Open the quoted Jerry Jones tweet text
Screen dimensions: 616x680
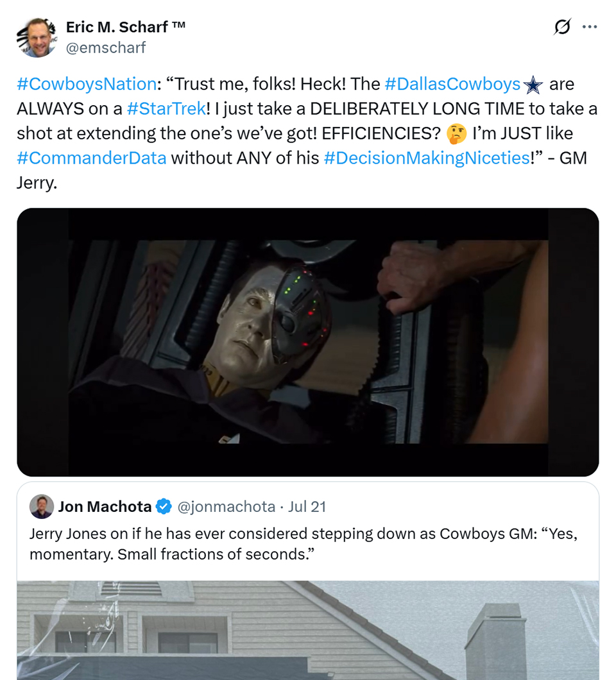click(303, 544)
